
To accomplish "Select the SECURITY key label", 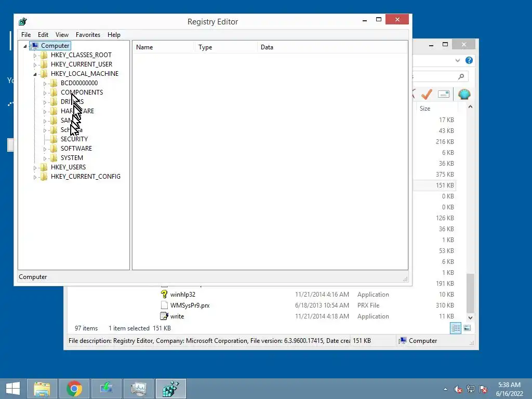I will pyautogui.click(x=74, y=139).
